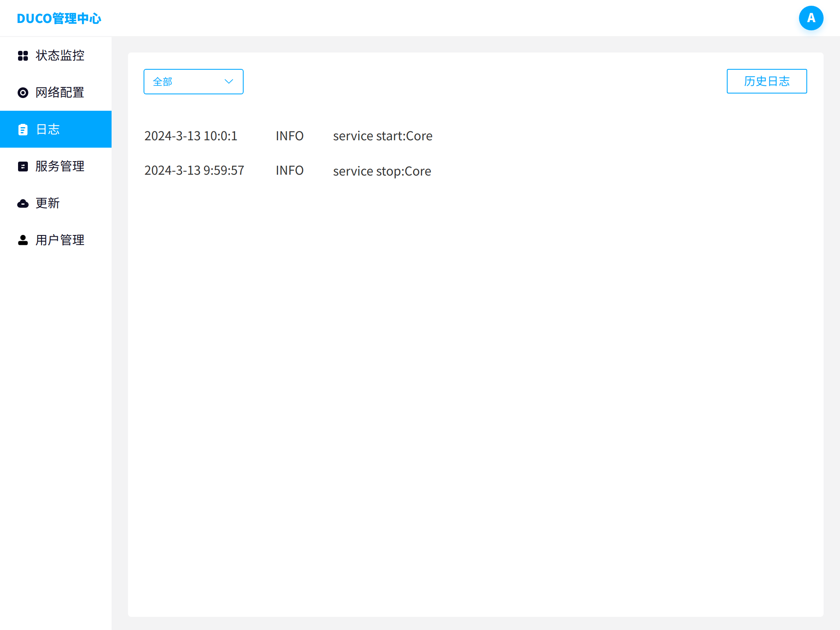
Task: Click the 2024-3-13 9:59:57 timestamp
Action: (x=194, y=170)
